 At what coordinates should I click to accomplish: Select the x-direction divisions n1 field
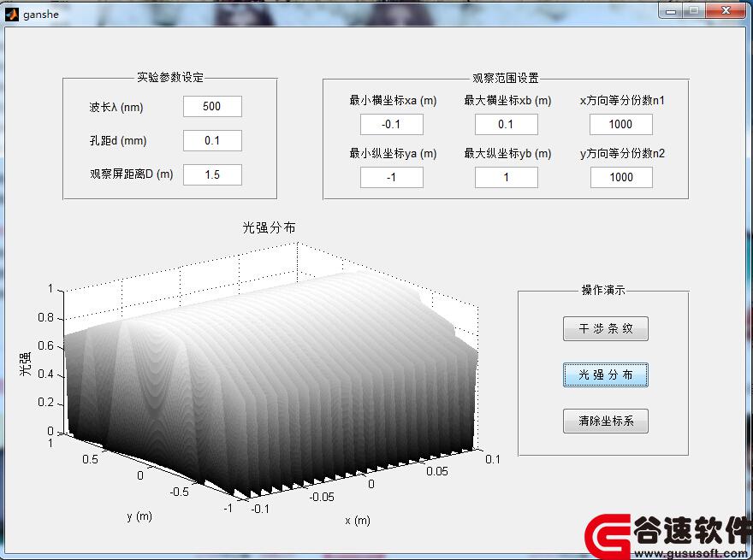tap(621, 124)
